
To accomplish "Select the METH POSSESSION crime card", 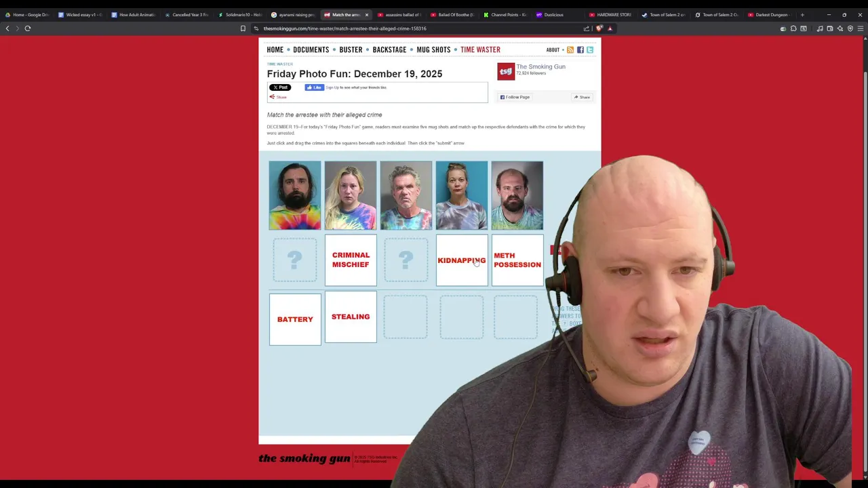I will click(x=517, y=260).
